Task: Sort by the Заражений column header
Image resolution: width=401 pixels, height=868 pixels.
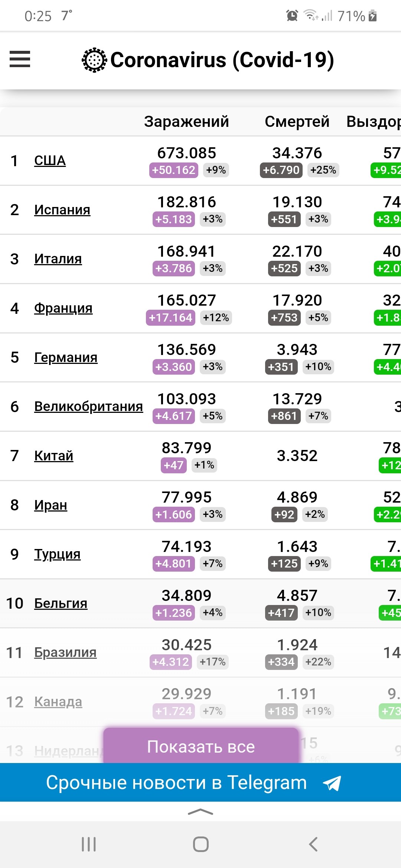Action: (186, 121)
